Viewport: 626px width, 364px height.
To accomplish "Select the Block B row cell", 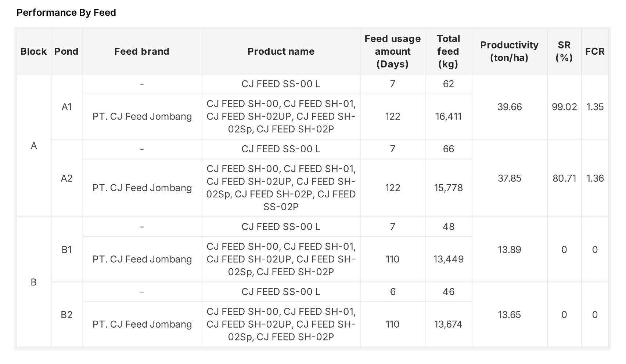I will (34, 282).
